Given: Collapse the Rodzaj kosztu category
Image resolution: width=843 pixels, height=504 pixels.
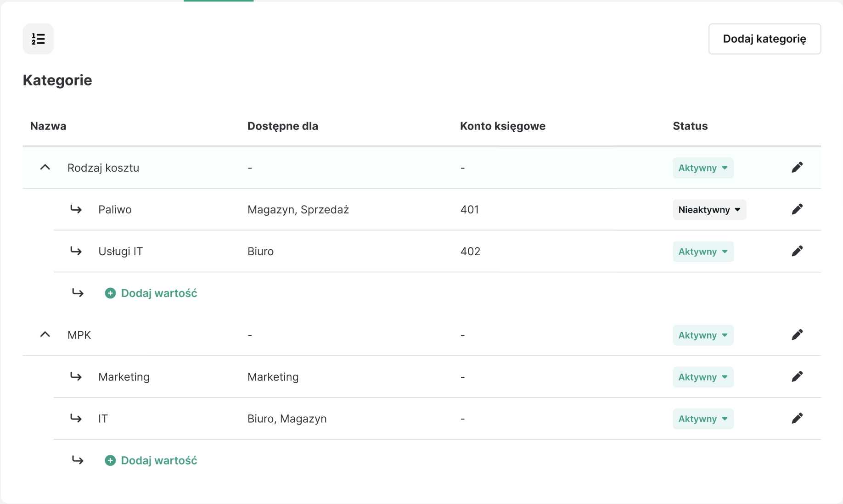Looking at the screenshot, I should point(45,168).
